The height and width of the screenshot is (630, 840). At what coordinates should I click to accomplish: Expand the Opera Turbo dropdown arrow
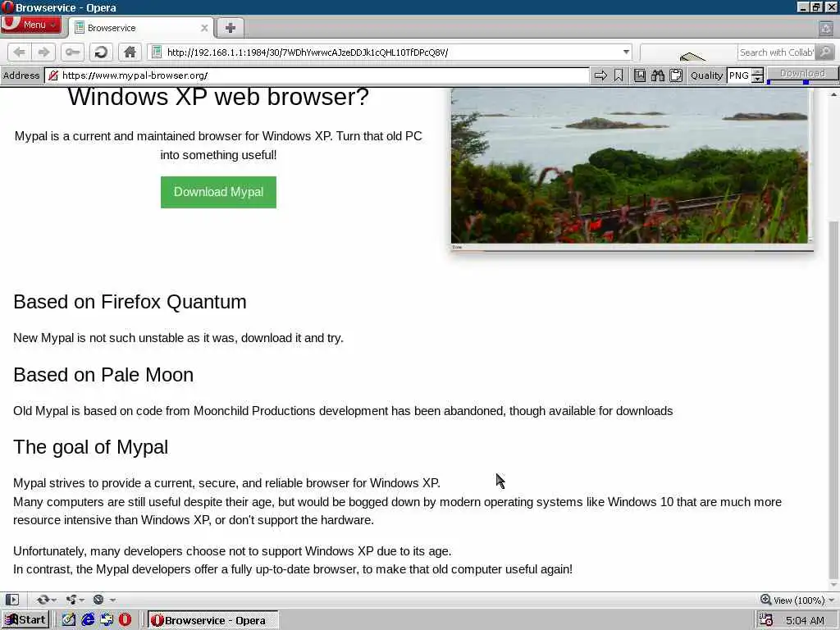[112, 600]
